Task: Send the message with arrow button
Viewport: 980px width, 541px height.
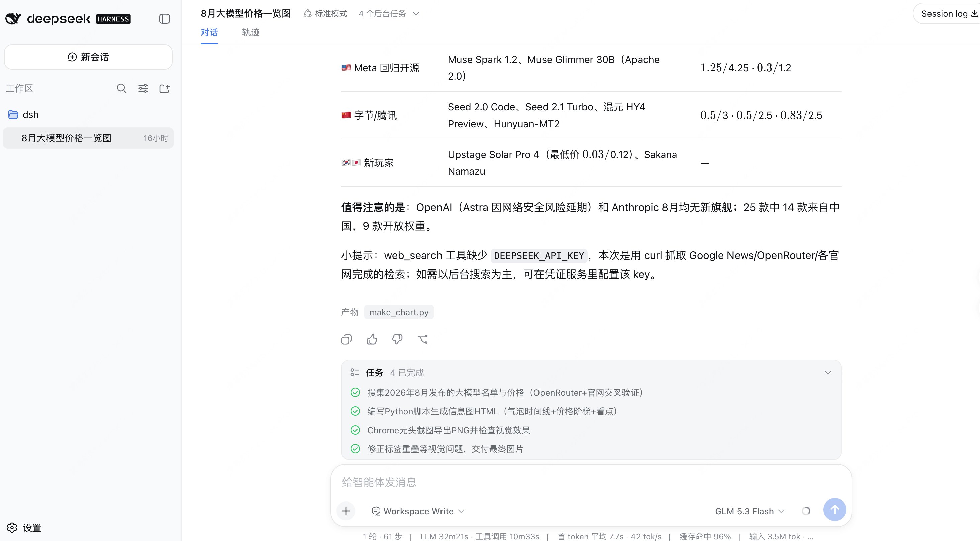Action: click(835, 510)
